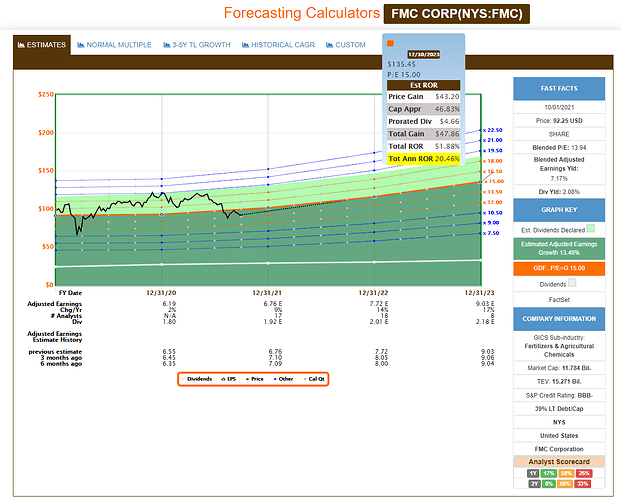Screen dimensions: 621x500
Task: Click the Analyst Scorecard header
Action: click(x=559, y=462)
